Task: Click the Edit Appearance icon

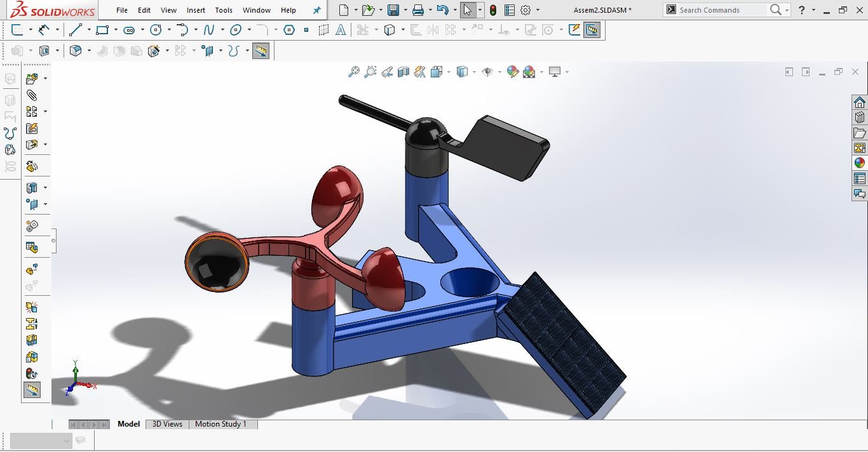Action: [x=513, y=72]
